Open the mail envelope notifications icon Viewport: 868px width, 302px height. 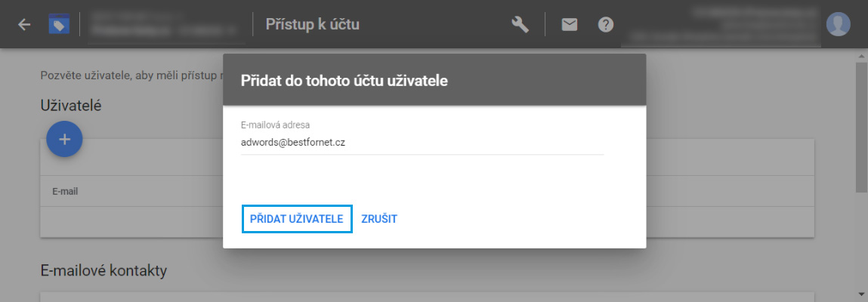coord(569,24)
